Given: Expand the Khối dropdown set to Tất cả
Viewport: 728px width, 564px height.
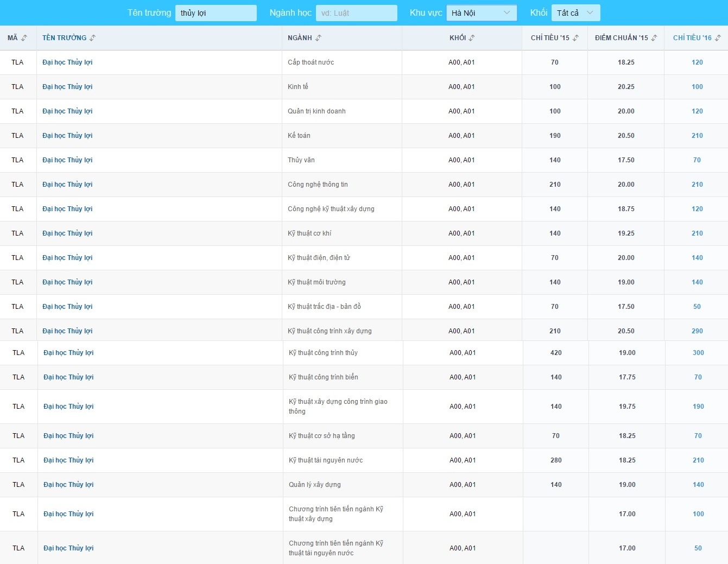Looking at the screenshot, I should tap(575, 13).
